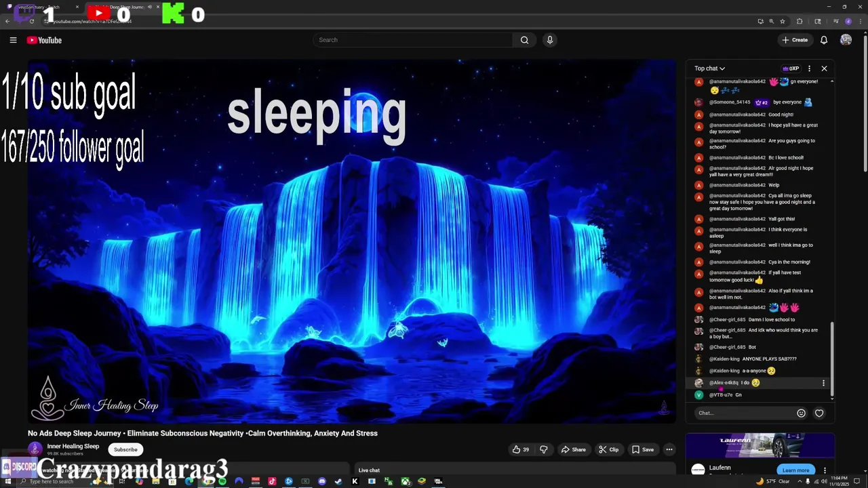Dislike the video
Screen dimensions: 868x488
click(543, 449)
